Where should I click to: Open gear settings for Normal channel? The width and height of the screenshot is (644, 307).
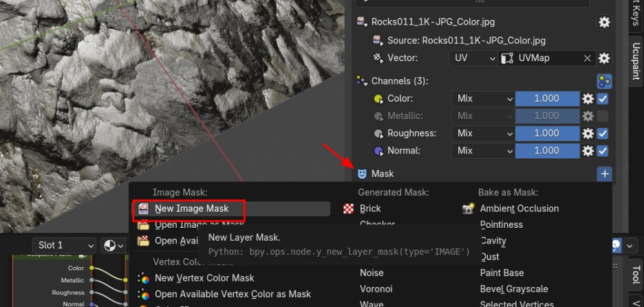point(588,151)
